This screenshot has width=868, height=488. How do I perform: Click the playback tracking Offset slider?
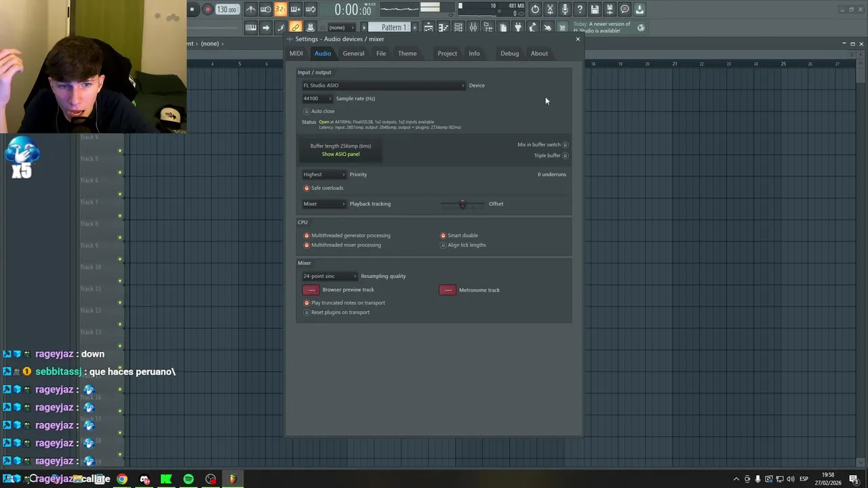point(462,203)
